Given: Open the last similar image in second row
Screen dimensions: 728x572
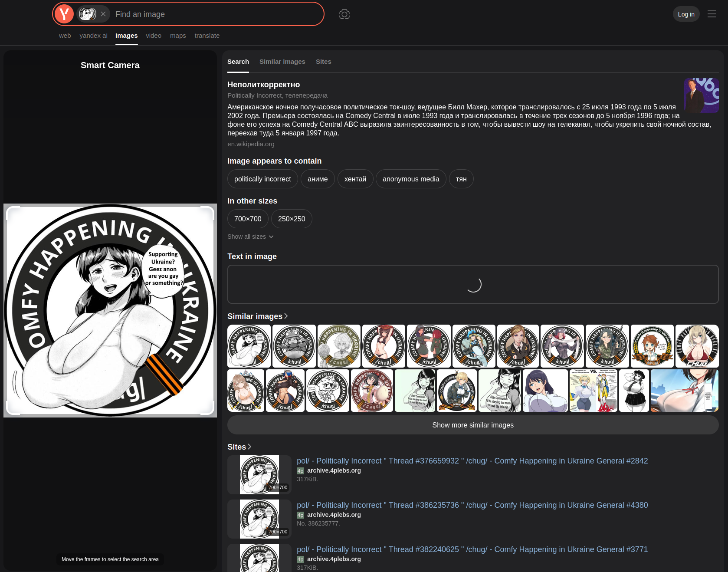Looking at the screenshot, I should [685, 391].
